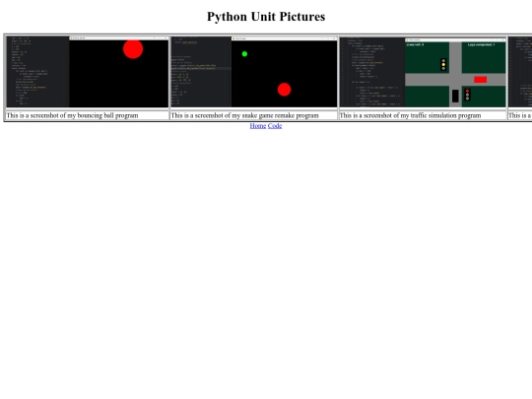The height and width of the screenshot is (399, 532).
Task: Click the 'Python Unit Pictures' heading
Action: (x=266, y=17)
